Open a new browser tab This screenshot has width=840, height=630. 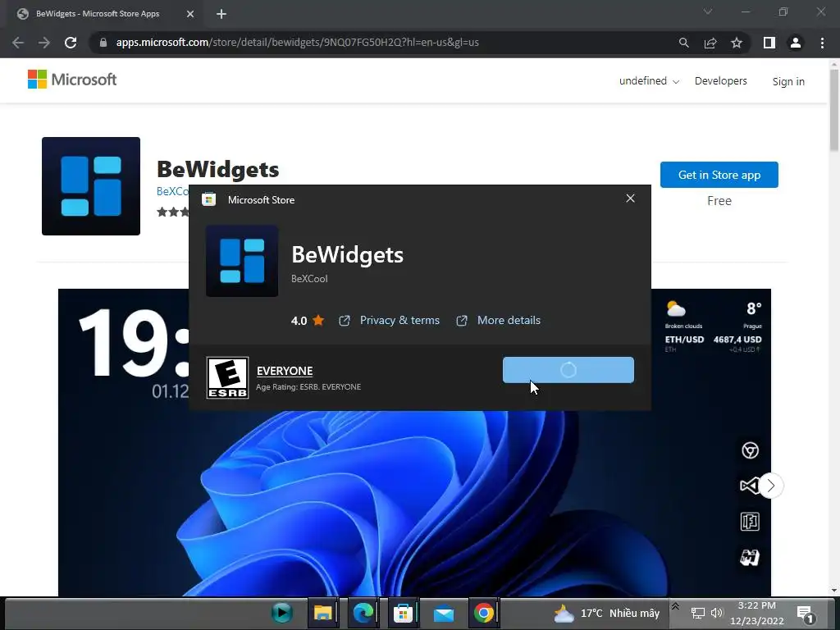(221, 14)
